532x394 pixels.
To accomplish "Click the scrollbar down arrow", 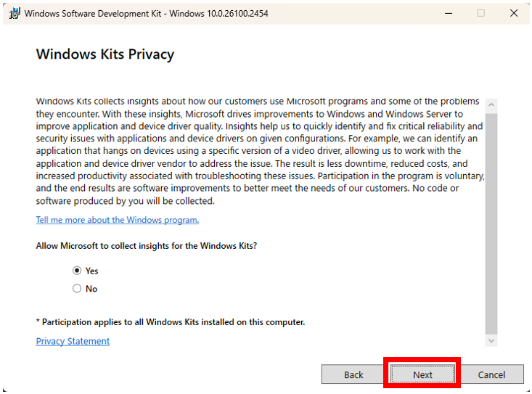I will pos(491,340).
